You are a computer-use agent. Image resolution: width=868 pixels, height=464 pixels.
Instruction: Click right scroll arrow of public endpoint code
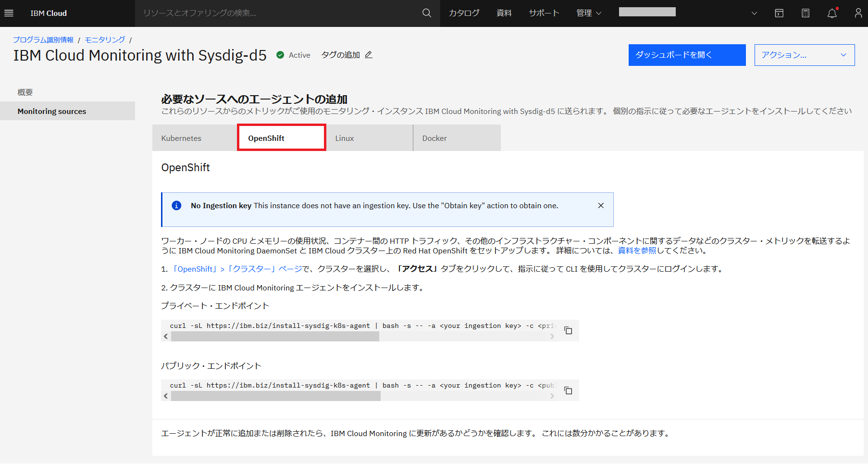(x=552, y=396)
